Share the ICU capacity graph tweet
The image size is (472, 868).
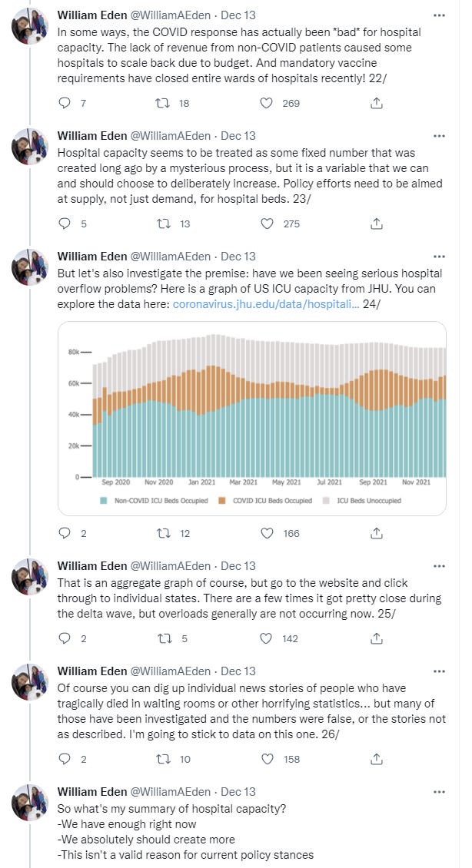[x=377, y=532]
